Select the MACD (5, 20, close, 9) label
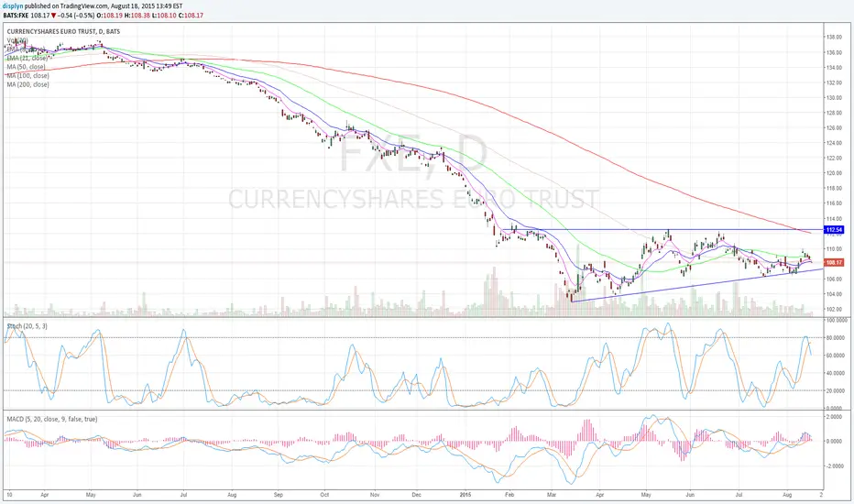Viewport: 854px width, 504px height. [x=52, y=419]
